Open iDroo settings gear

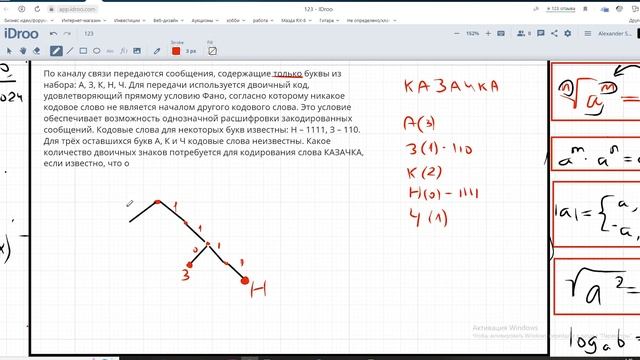pyautogui.click(x=568, y=33)
